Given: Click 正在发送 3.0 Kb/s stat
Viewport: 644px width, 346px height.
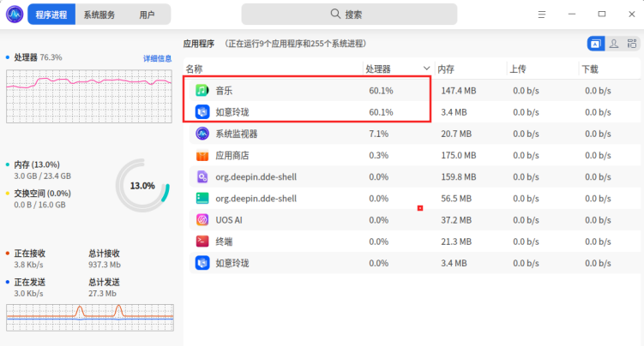Looking at the screenshot, I should pos(29,288).
